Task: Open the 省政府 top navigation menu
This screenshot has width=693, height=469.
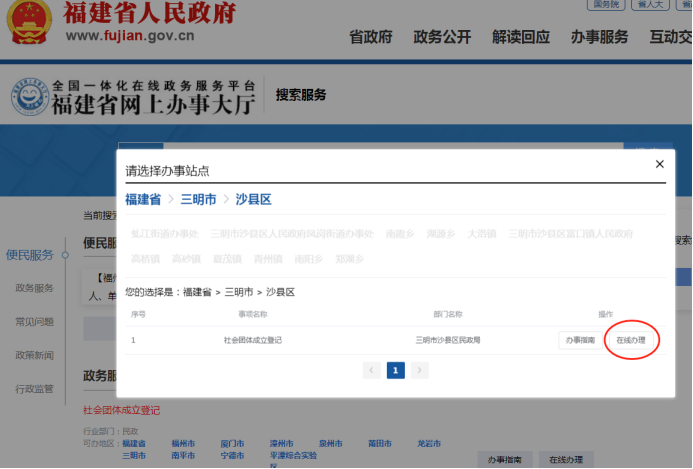Action: pos(370,37)
